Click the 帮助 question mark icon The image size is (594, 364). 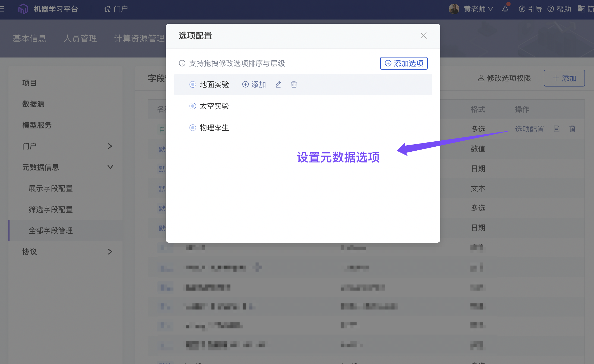tap(551, 9)
